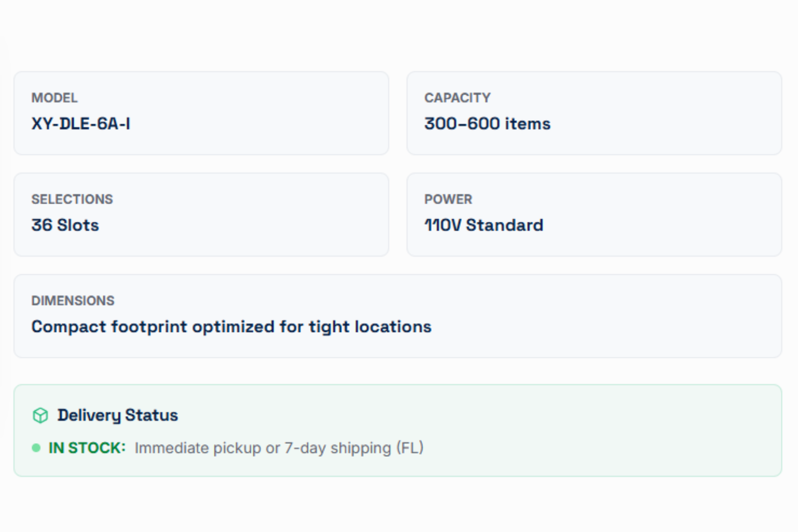
Task: Click the (FL) state abbreviation
Action: 410,448
